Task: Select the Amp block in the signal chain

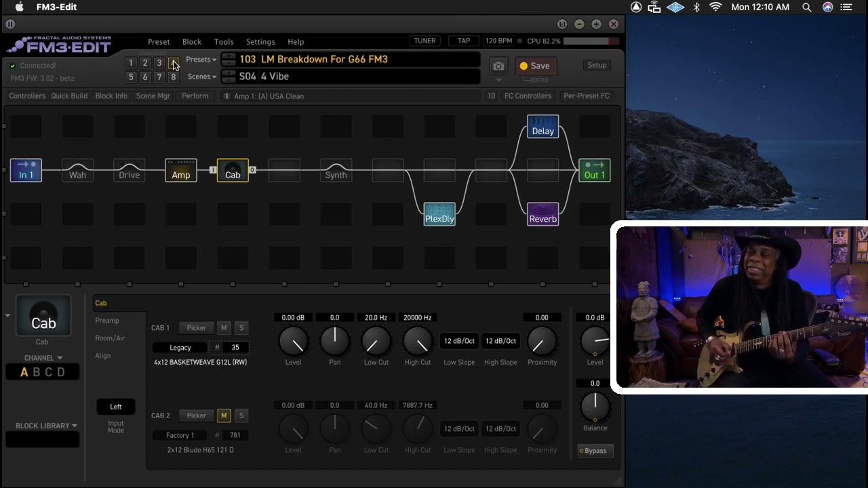Action: [181, 170]
